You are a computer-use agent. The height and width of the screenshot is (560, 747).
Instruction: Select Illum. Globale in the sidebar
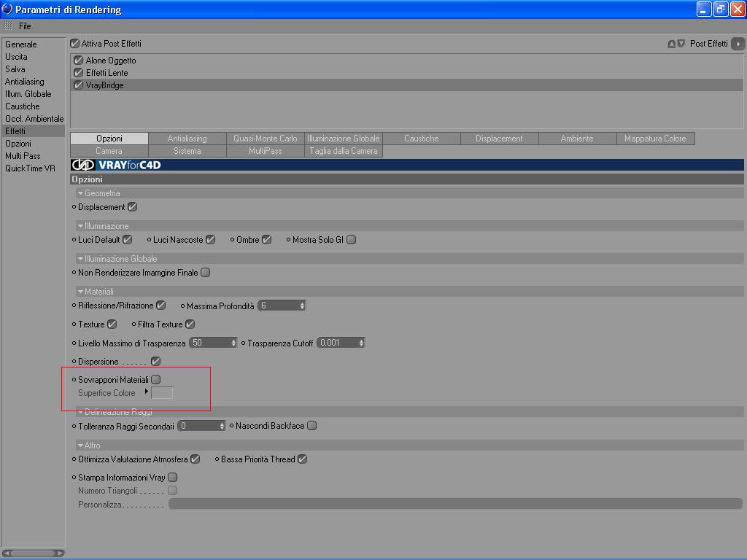pyautogui.click(x=34, y=94)
